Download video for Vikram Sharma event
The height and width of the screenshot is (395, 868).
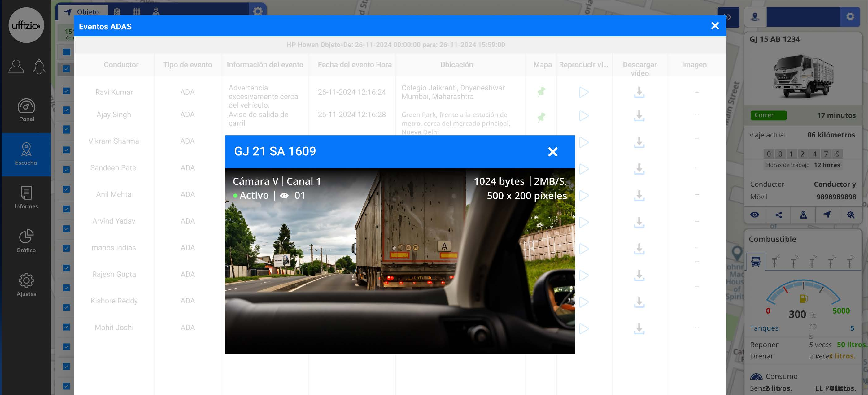coord(639,142)
